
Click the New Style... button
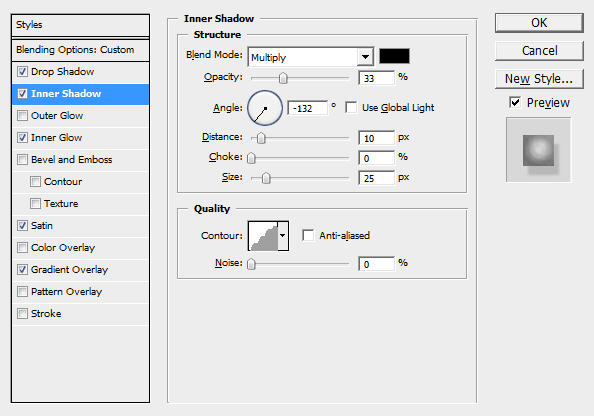pos(539,79)
